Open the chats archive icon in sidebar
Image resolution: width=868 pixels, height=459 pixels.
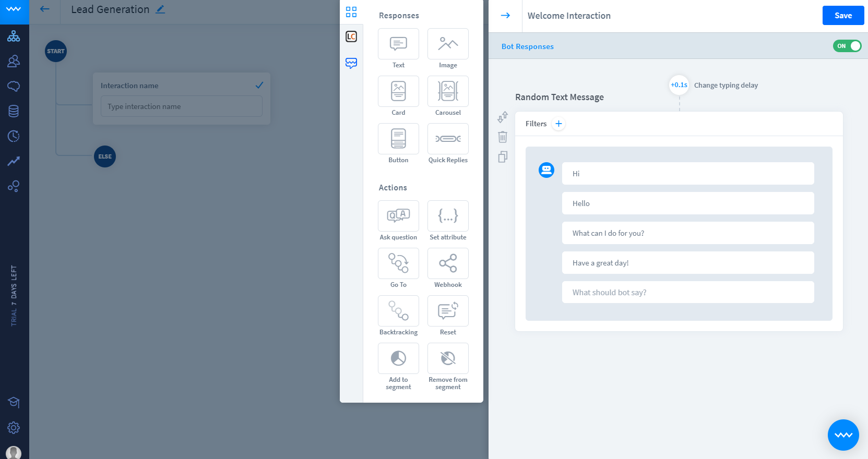14,86
